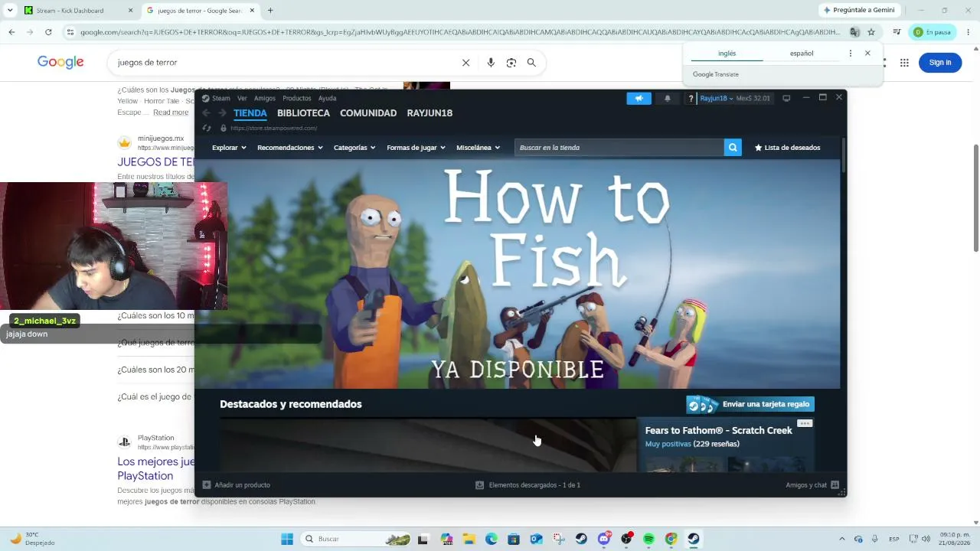
Task: Switch to Stream - Kick Dashboard tab
Action: 78,11
